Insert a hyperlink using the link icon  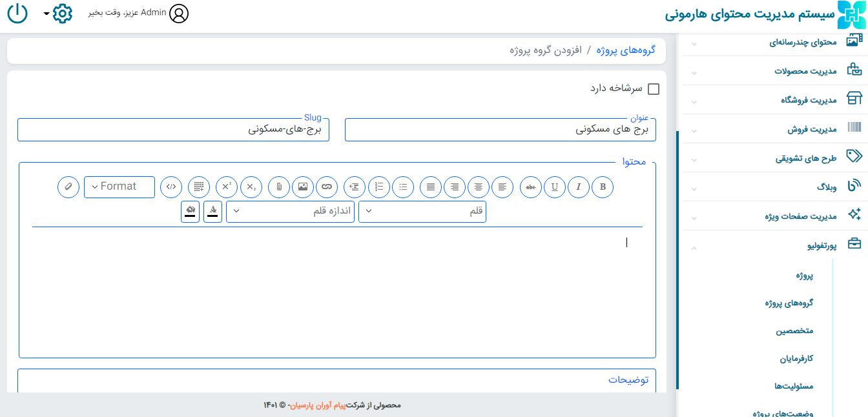[x=327, y=187]
